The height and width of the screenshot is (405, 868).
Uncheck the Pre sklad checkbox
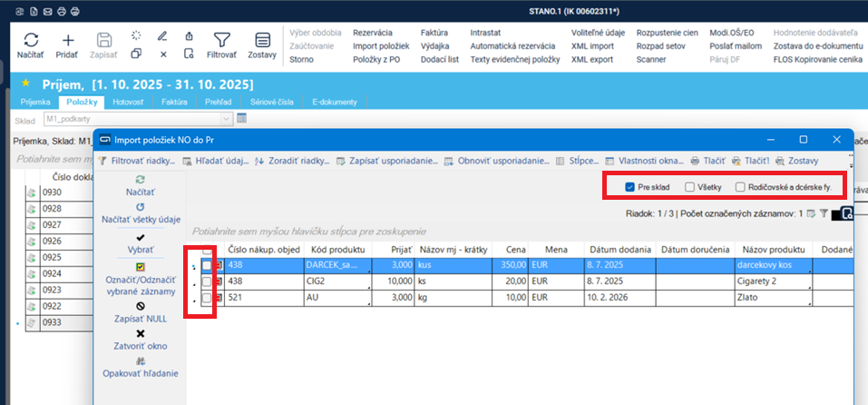pos(630,187)
